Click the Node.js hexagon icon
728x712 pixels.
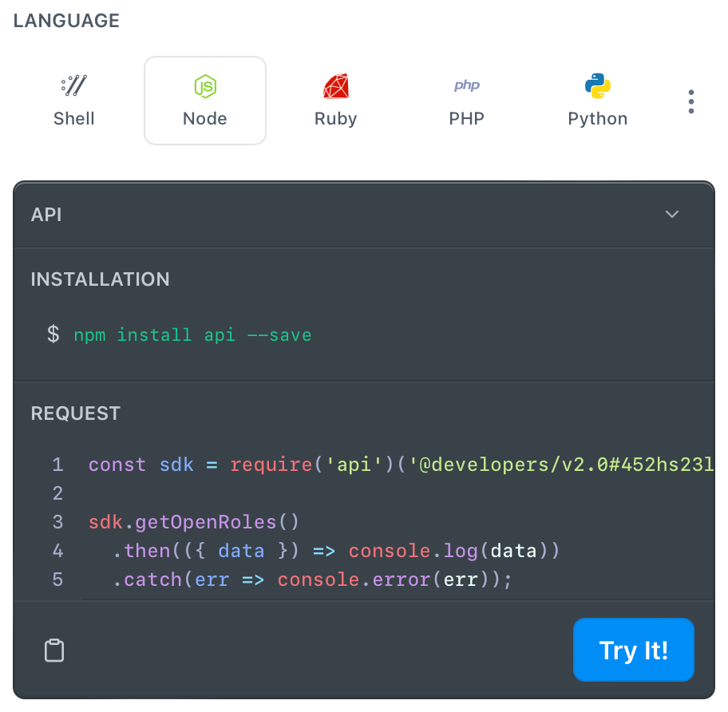(204, 86)
